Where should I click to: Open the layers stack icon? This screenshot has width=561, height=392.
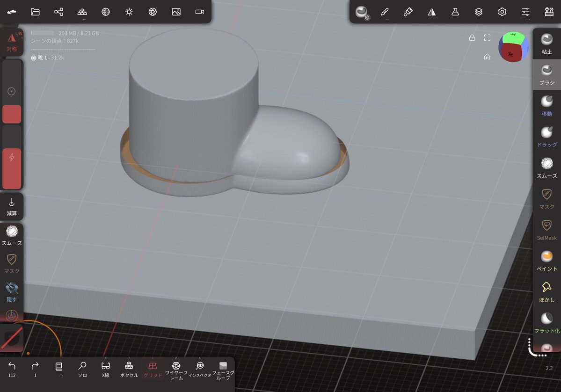click(479, 12)
